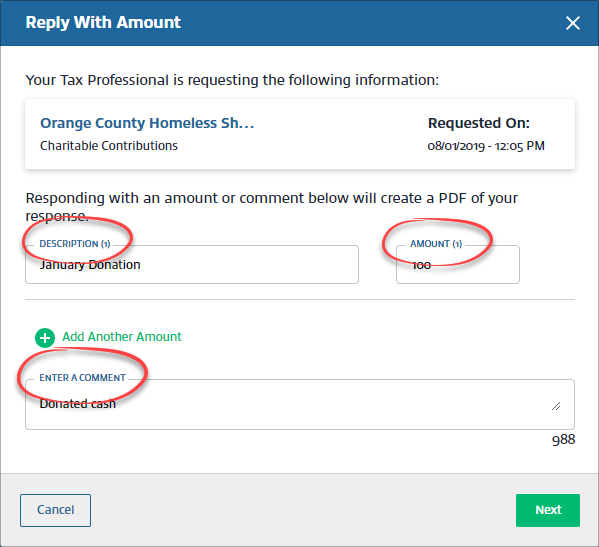Click the Add Another Amount link

pos(122,337)
